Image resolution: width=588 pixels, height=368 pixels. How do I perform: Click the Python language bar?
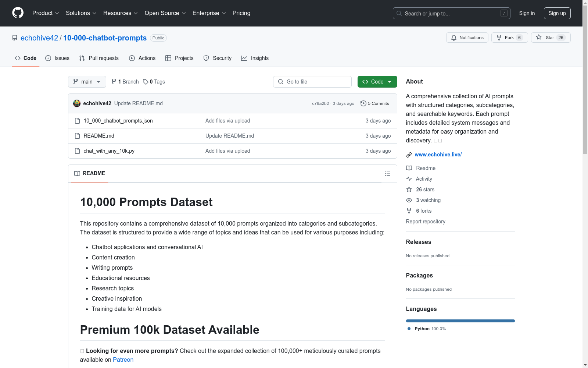click(460, 321)
